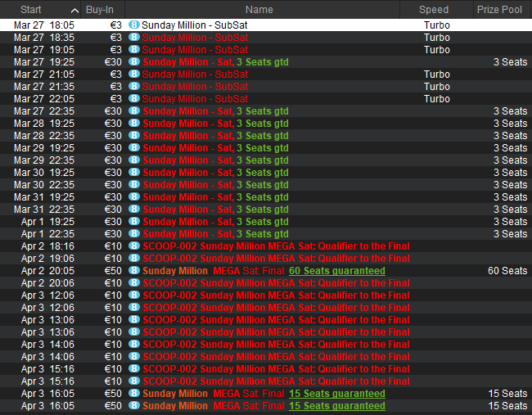Click the 8-max icon on the Mar 27 21:05 row
This screenshot has width=532, height=415.
(134, 74)
